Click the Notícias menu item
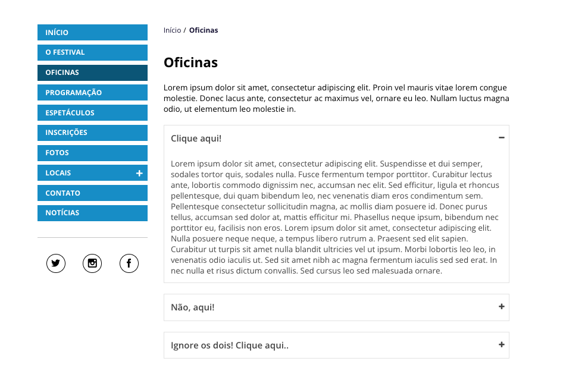The image size is (588, 377). pos(92,213)
